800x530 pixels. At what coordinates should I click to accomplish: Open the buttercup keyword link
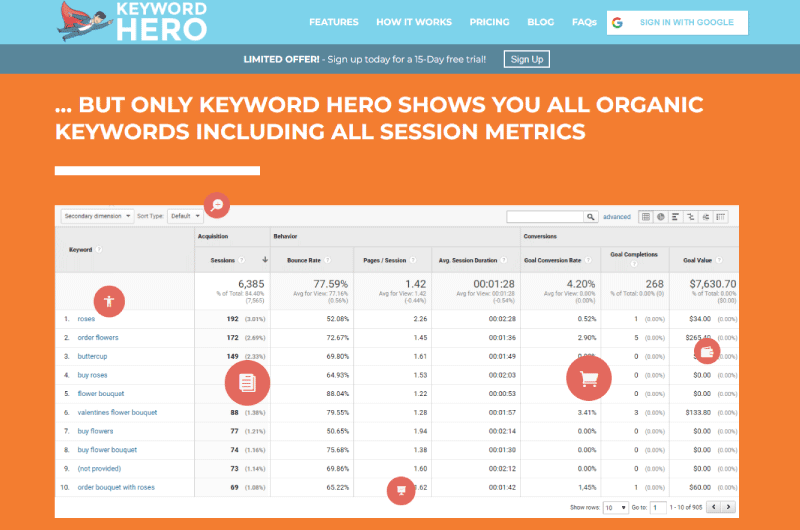tap(92, 357)
